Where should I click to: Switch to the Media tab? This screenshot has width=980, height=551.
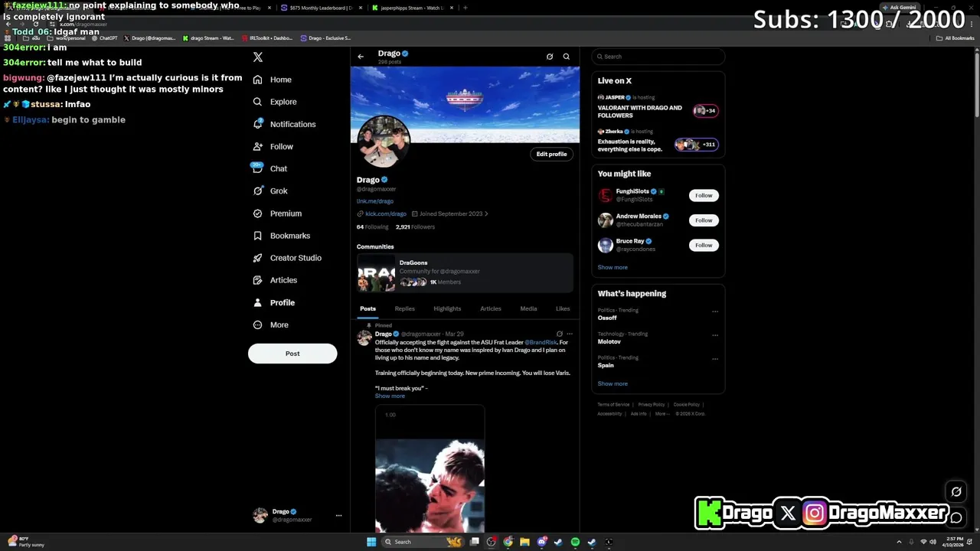pos(528,308)
